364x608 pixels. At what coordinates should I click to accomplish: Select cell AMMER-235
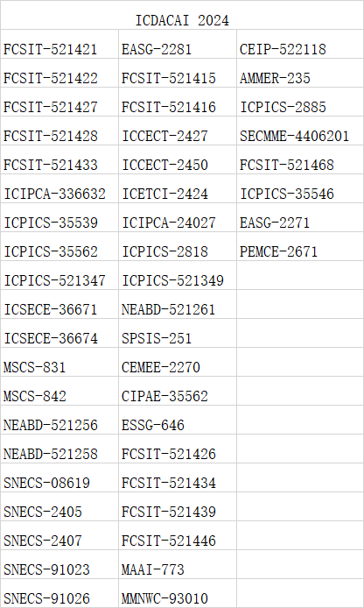300,73
